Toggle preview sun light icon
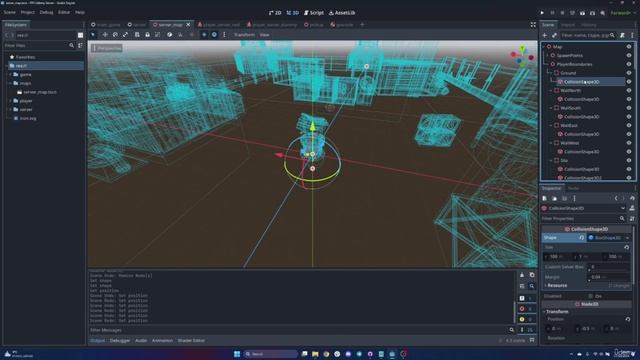 coord(204,35)
